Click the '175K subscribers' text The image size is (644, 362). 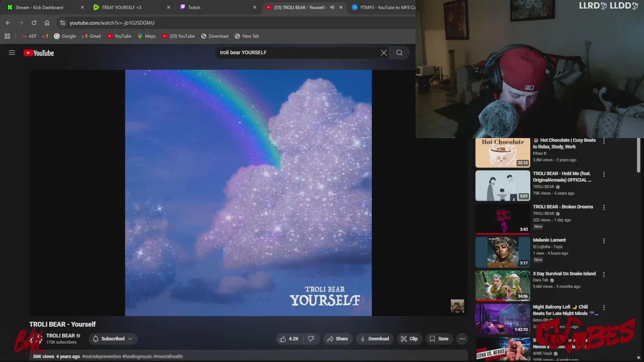pyautogui.click(x=61, y=342)
